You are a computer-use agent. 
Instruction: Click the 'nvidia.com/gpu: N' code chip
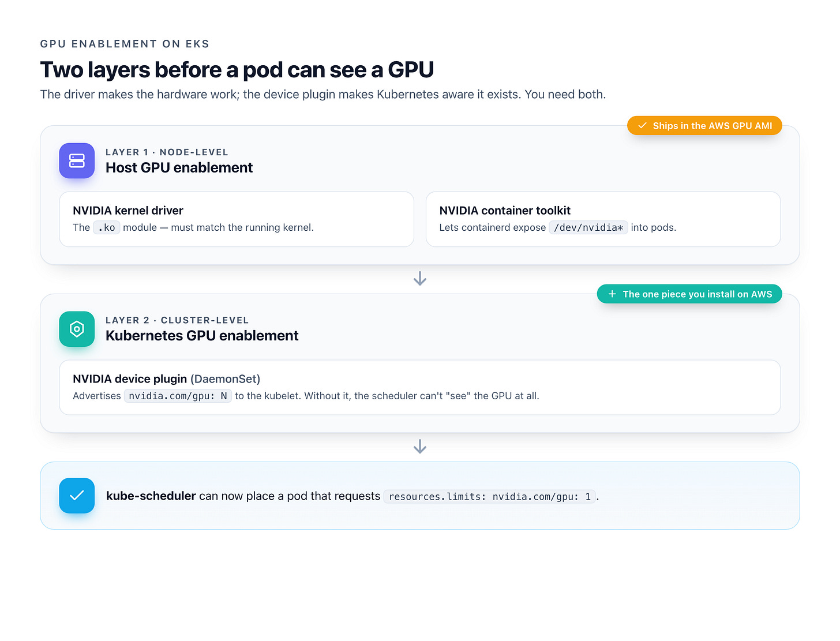click(x=178, y=396)
